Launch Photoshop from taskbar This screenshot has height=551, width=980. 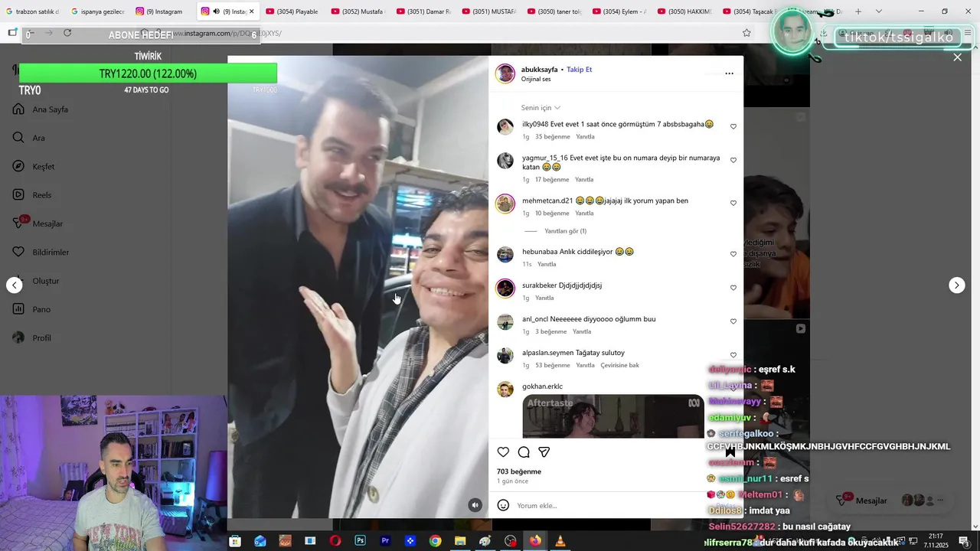360,541
